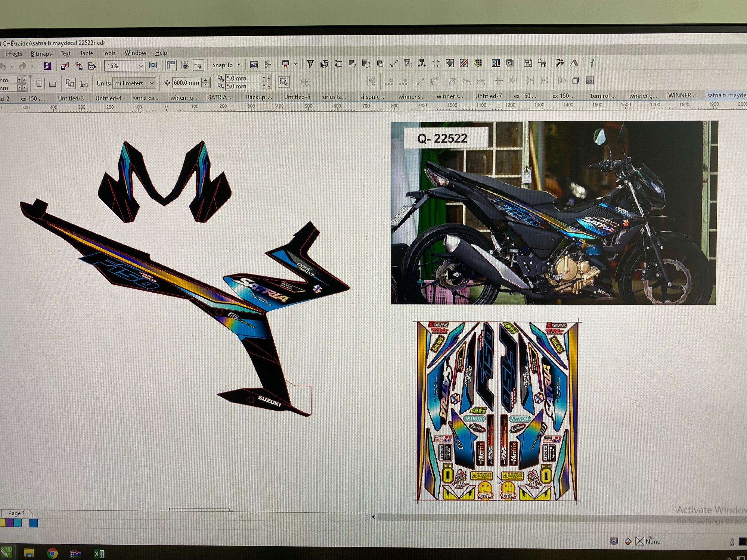
Task: Click the document proof settings icon in status bar
Action: (x=614, y=541)
